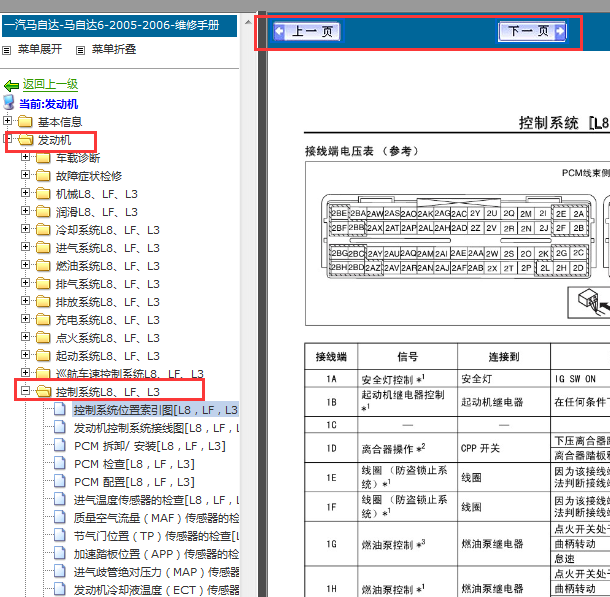Click folder icon of 充电系统L8、LF、L3
610x597 pixels.
(43, 320)
